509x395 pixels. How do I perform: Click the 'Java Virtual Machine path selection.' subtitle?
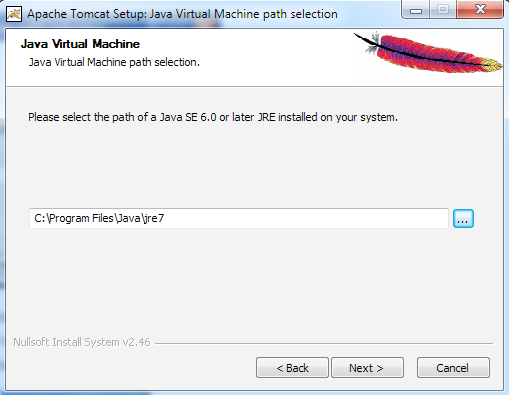114,62
